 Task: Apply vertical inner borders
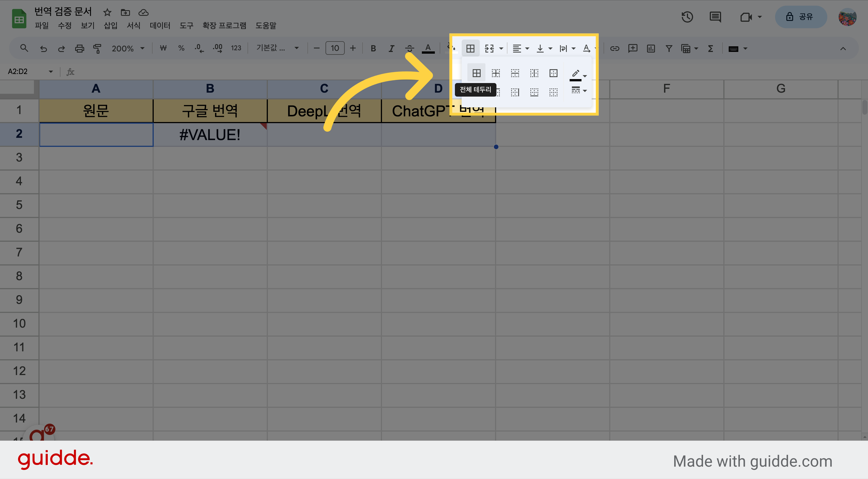tap(534, 73)
